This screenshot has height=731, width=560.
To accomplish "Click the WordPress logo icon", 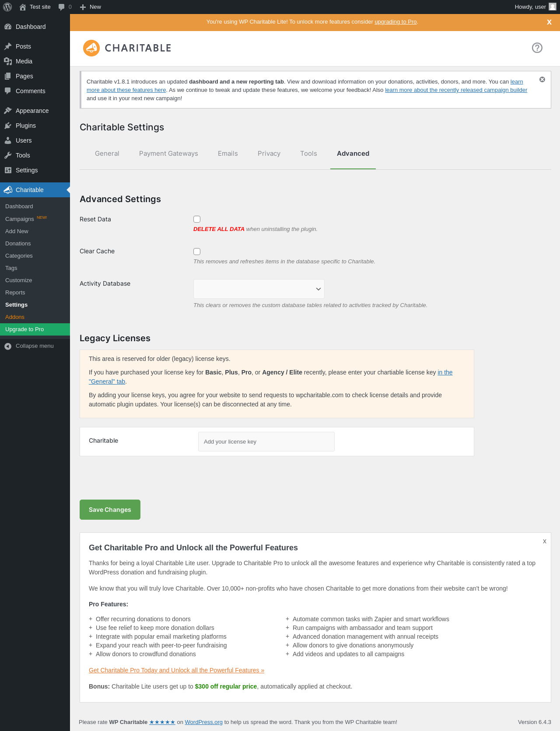I will [x=7, y=7].
